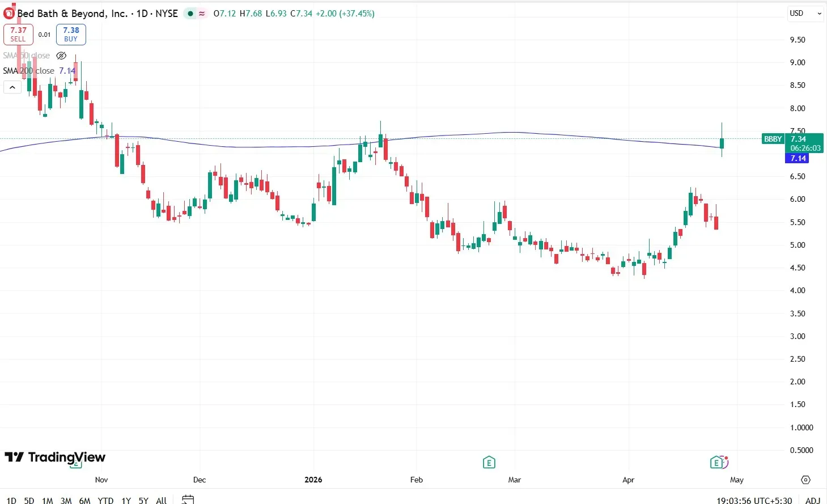Open the Go to date calendar icon
The width and height of the screenshot is (827, 504).
188,499
